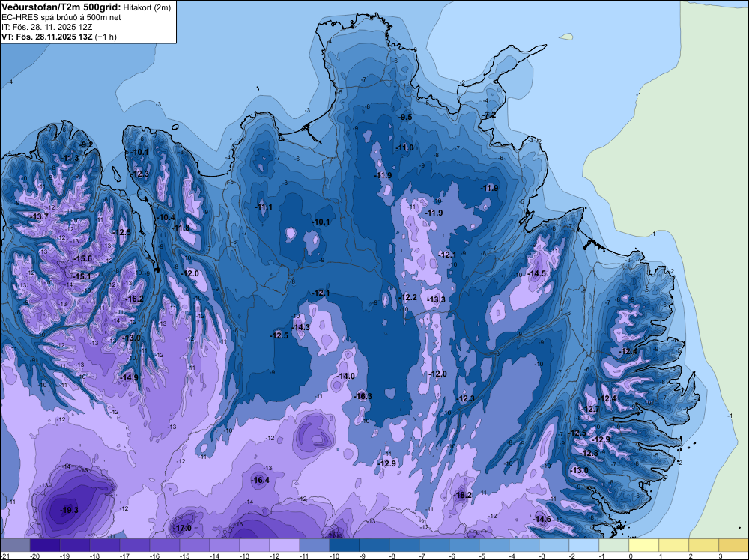Click the -7.2 temperature value
Screen dimensions: 749x560
488,115
